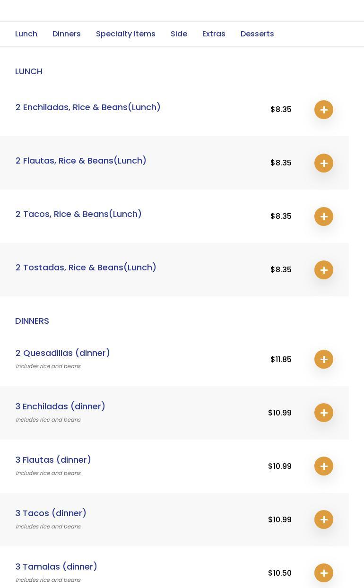Add 3 Tacos dinner via plus icon
The width and height of the screenshot is (364, 588).
(x=324, y=519)
